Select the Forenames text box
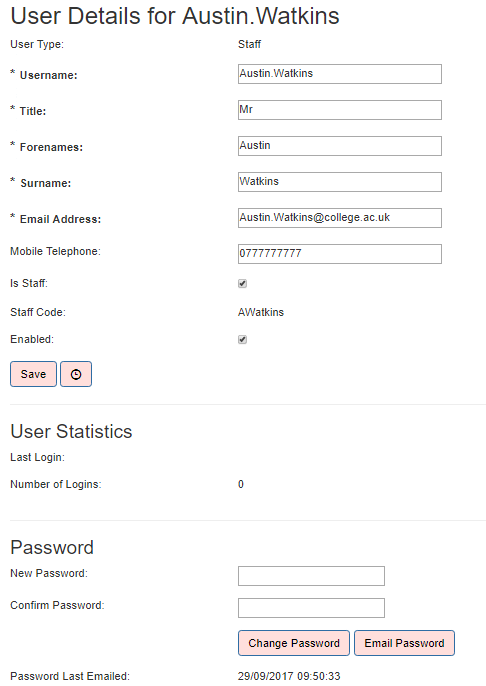Screen dimensions: 486x686 click(x=340, y=146)
